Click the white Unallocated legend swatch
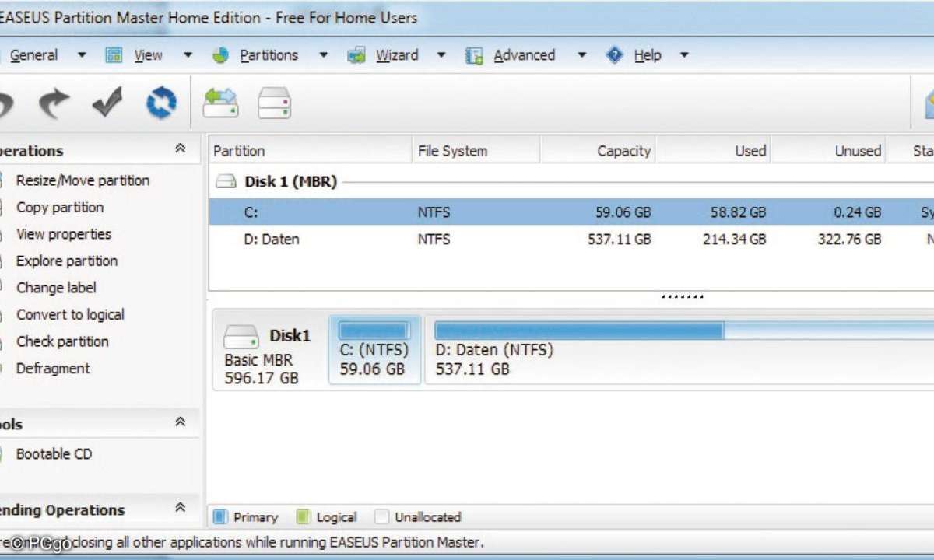 pyautogui.click(x=381, y=516)
